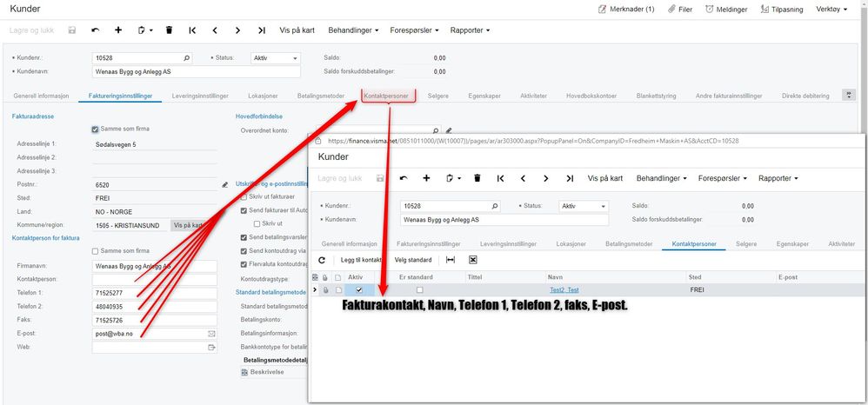868x405 pixels.
Task: Switch to Generell informasjon tab in main window
Action: tap(40, 96)
